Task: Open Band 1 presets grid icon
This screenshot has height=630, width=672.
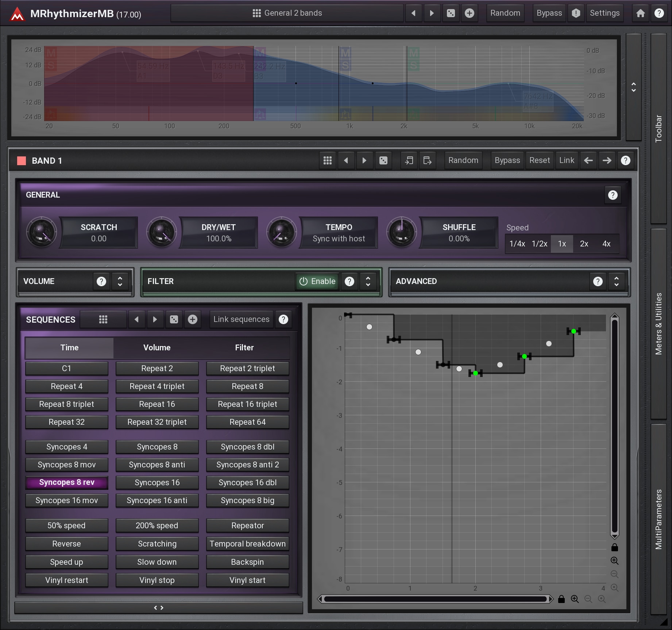Action: point(327,160)
